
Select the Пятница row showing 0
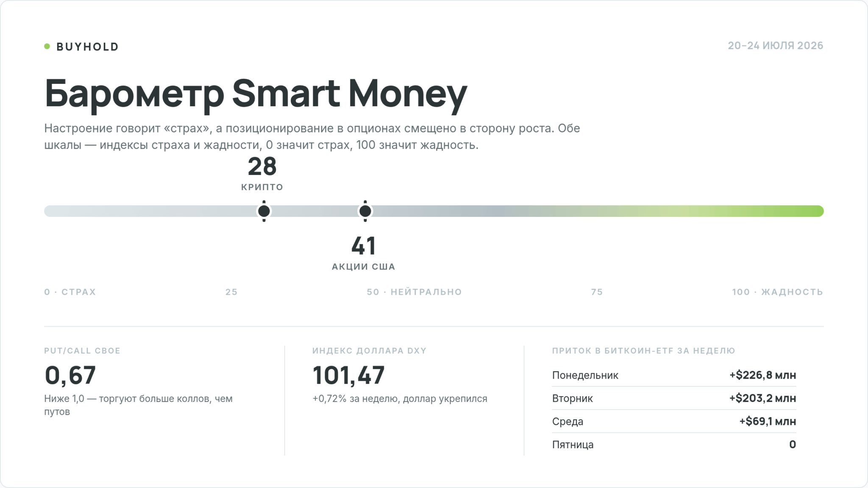pyautogui.click(x=674, y=444)
